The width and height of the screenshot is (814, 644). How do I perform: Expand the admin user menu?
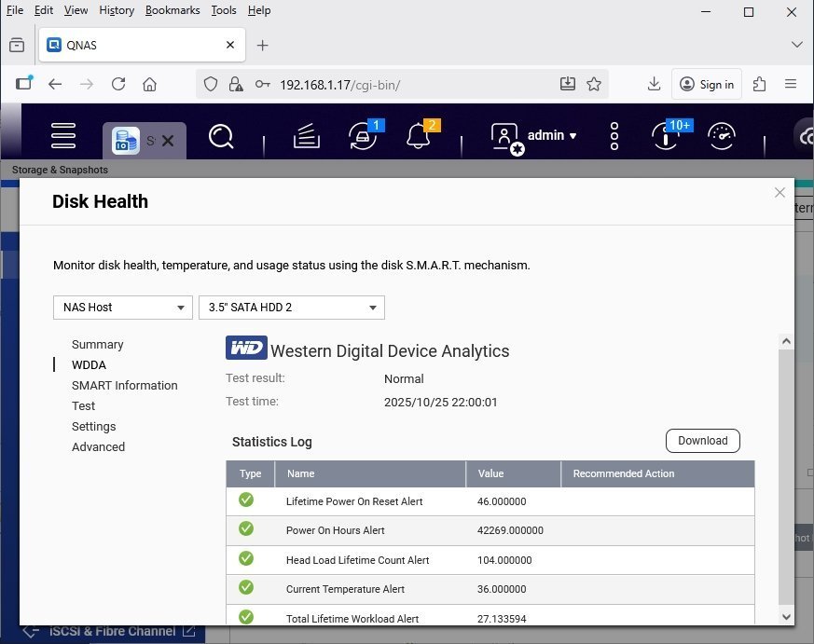(x=551, y=136)
